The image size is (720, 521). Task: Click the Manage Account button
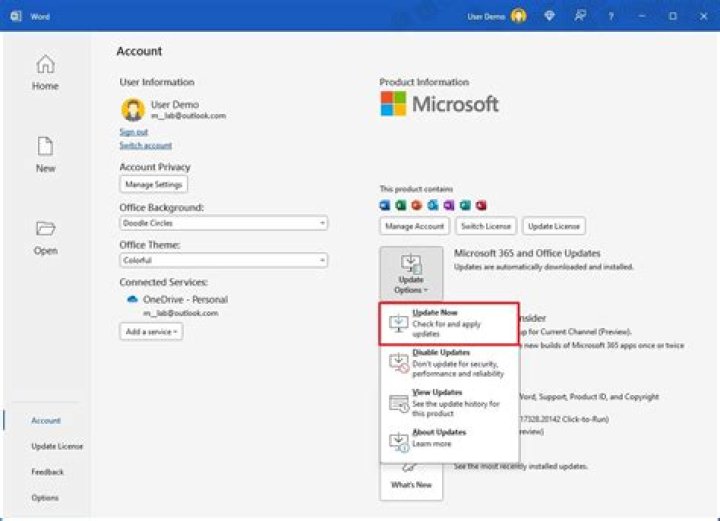[414, 226]
